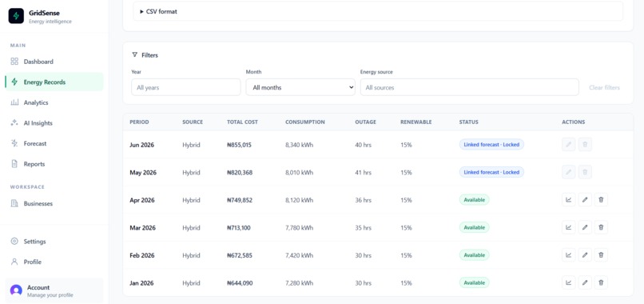Click the ₦644,090 total cost cell
644x304 pixels.
pos(240,282)
